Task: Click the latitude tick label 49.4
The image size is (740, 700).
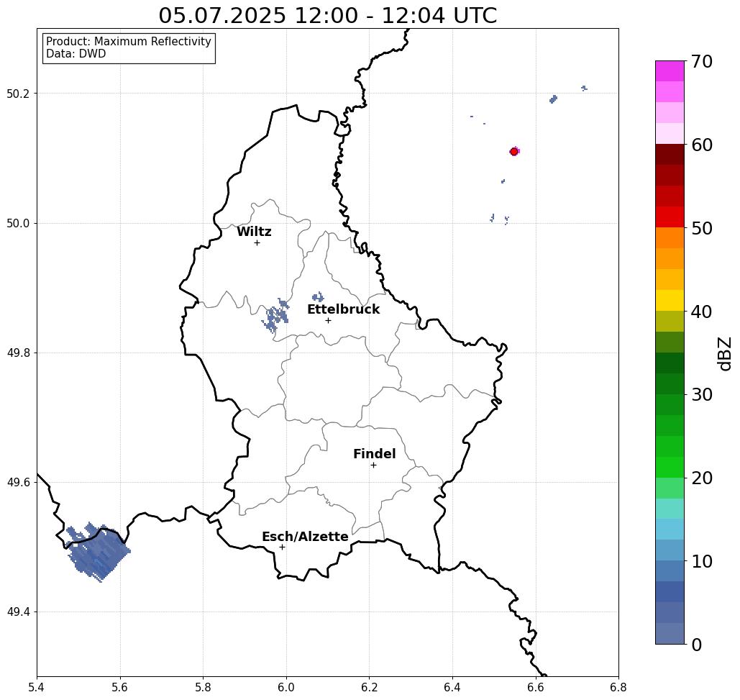Action: pyautogui.click(x=18, y=612)
